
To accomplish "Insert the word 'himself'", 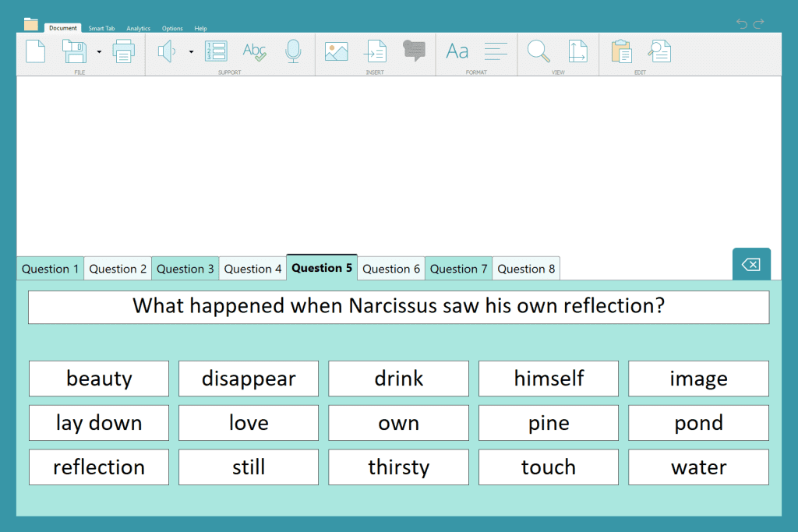I will tap(549, 379).
